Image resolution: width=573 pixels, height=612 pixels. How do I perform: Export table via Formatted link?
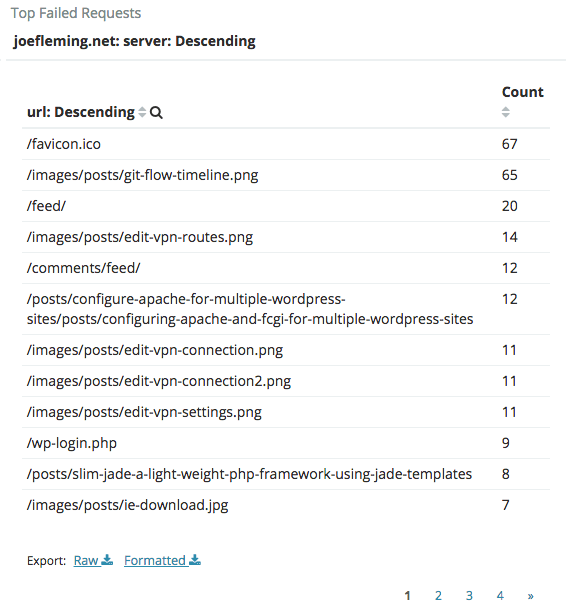(x=155, y=560)
